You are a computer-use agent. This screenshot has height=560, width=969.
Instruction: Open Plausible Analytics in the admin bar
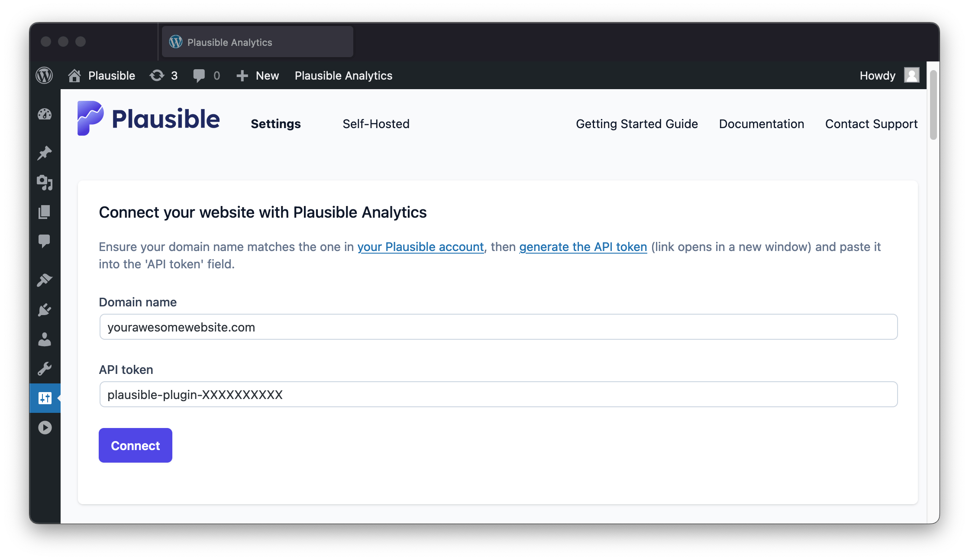point(343,76)
